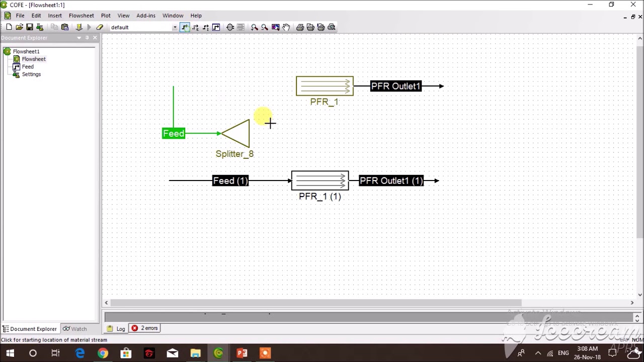
Task: Open the View menu
Action: [x=123, y=16]
